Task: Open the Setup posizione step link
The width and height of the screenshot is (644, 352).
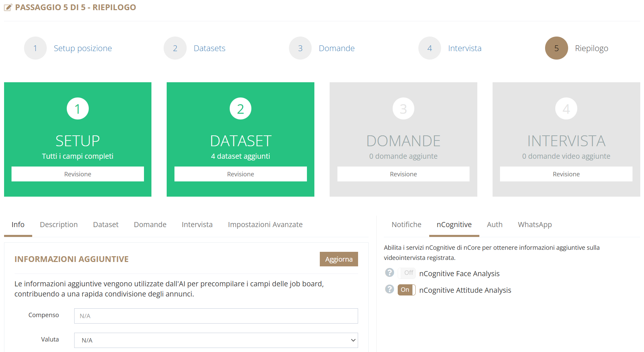Action: (x=83, y=48)
